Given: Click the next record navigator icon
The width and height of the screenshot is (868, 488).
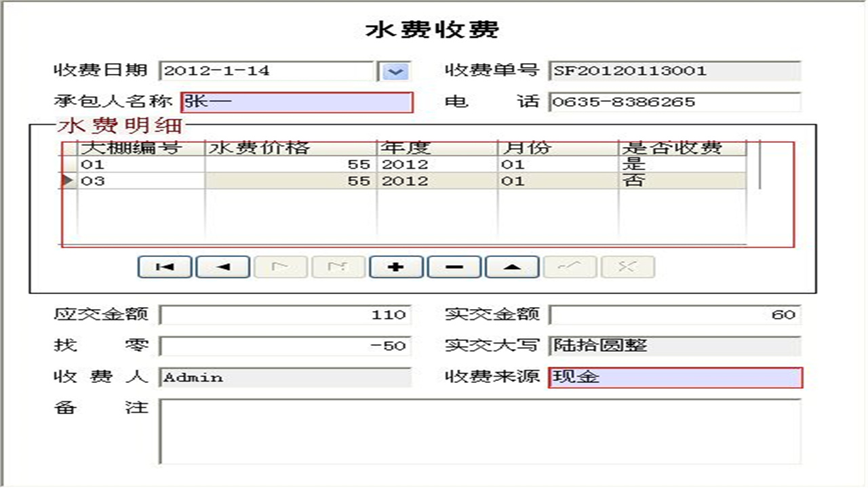Looking at the screenshot, I should coord(281,266).
